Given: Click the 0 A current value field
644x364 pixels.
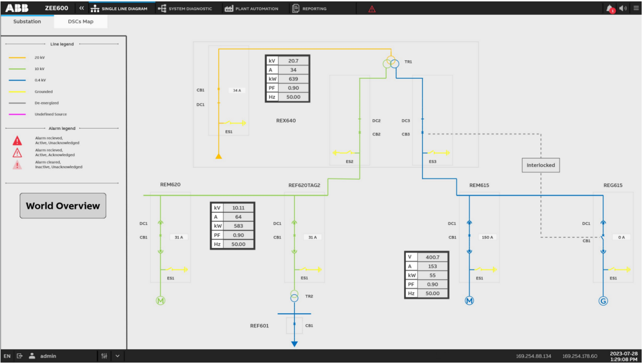Looking at the screenshot, I should (x=621, y=237).
